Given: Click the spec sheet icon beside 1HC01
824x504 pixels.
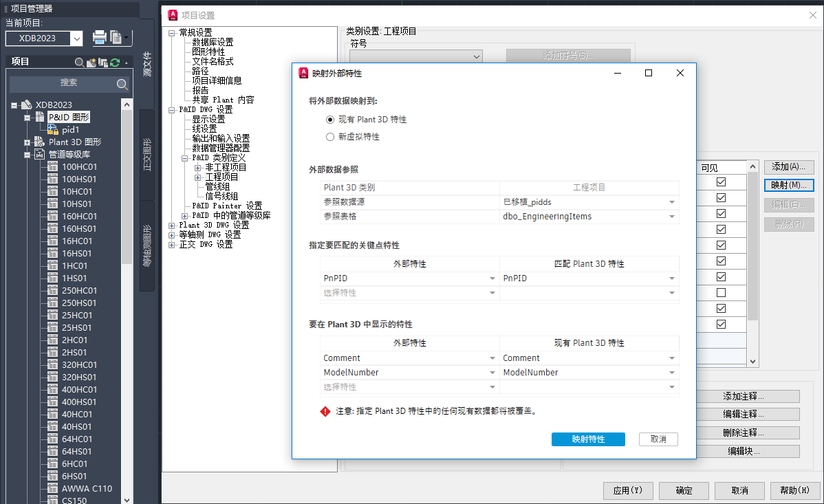Looking at the screenshot, I should (x=52, y=265).
